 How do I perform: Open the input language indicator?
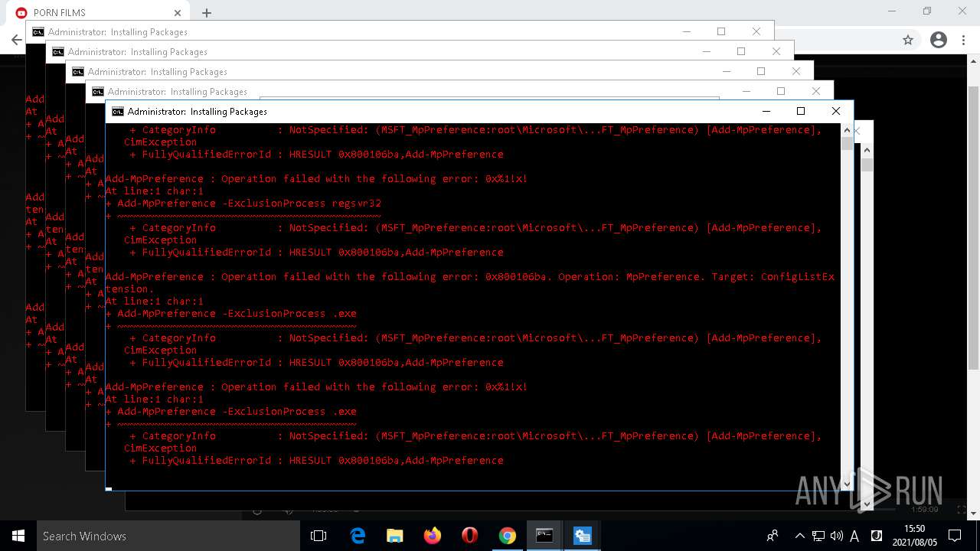click(x=854, y=536)
